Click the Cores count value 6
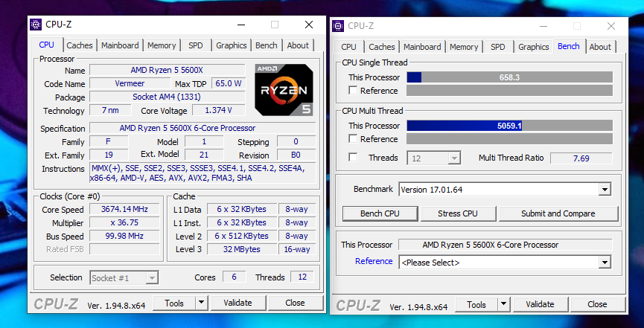Viewport: 644px width, 328px height. (x=234, y=277)
